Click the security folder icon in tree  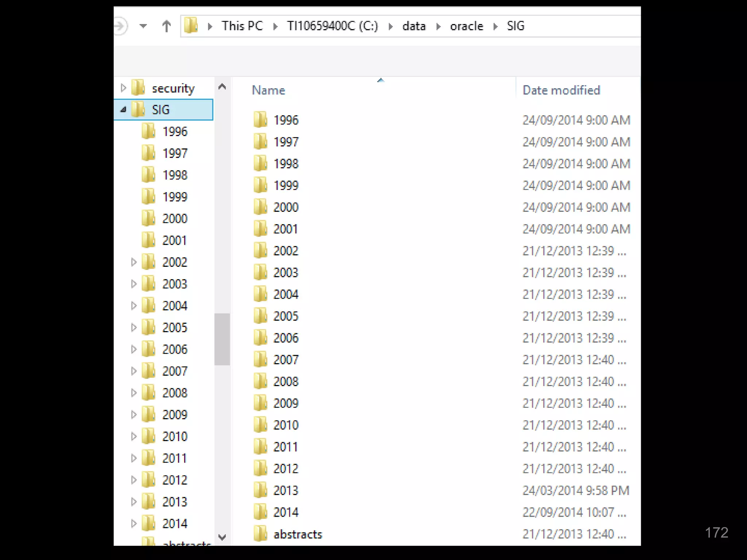(x=138, y=88)
